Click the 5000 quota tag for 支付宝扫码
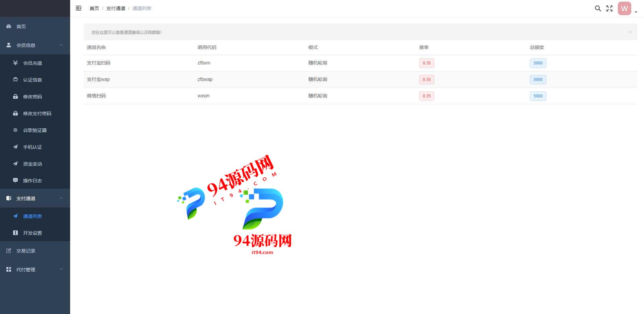The width and height of the screenshot is (644, 314). point(538,63)
